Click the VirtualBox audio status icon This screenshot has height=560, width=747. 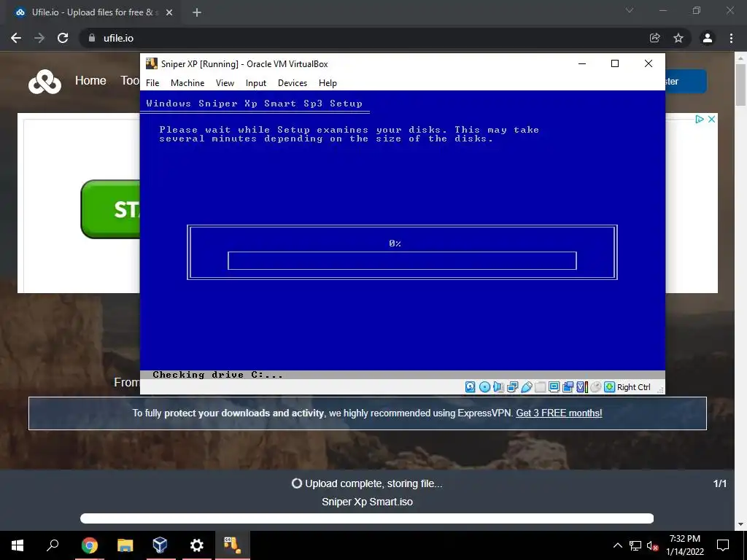(498, 387)
